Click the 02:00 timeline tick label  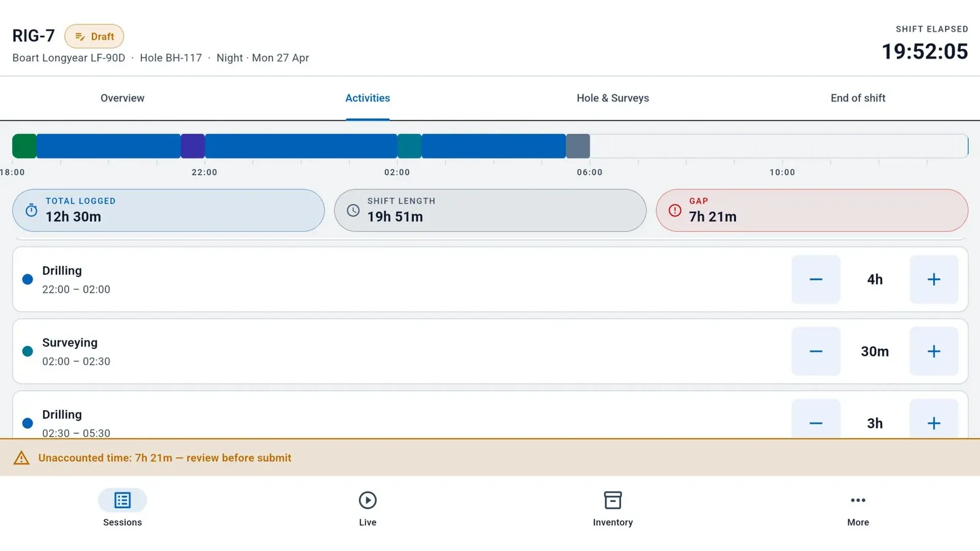click(397, 172)
